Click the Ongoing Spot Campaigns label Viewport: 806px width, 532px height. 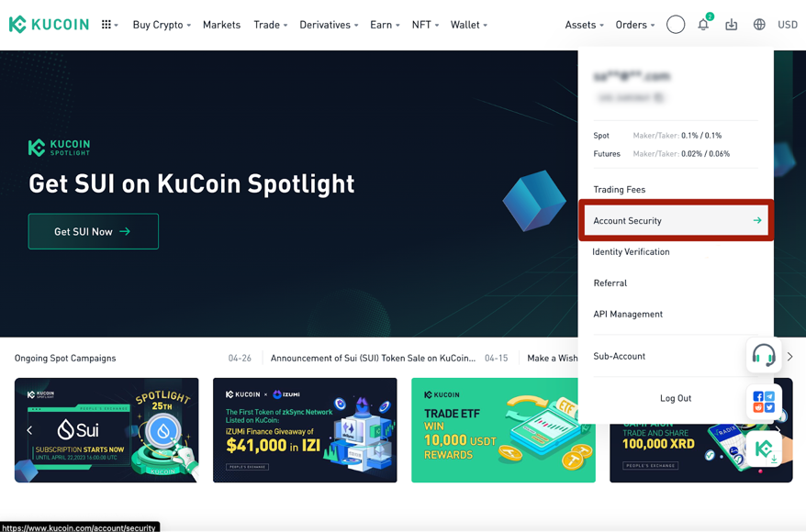click(65, 358)
